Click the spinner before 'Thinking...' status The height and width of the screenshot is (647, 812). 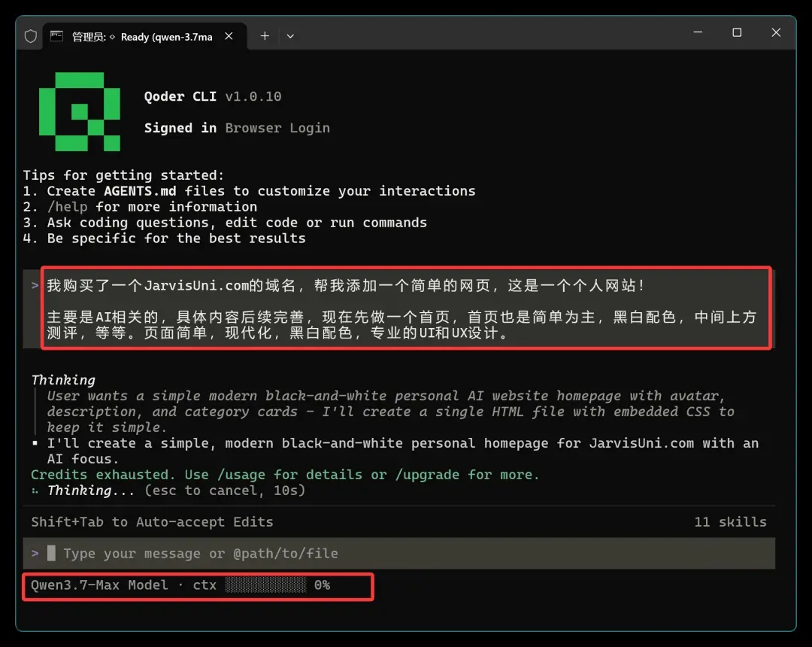35,491
